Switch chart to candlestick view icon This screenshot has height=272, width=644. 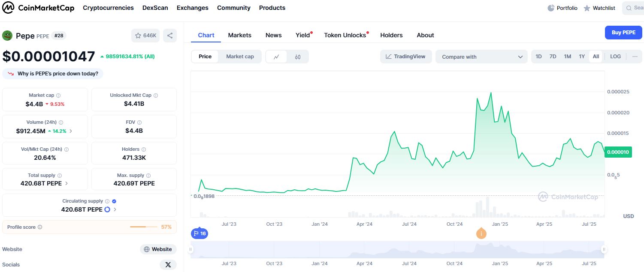click(298, 57)
